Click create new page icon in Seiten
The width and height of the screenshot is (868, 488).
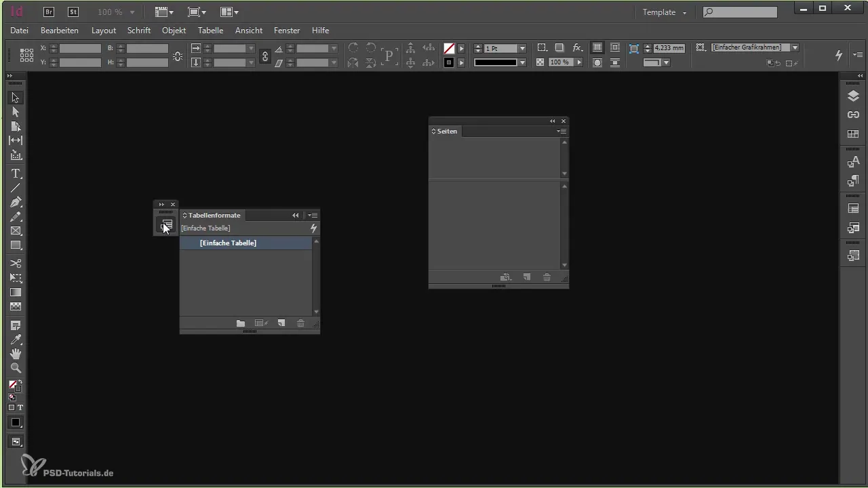coord(526,277)
